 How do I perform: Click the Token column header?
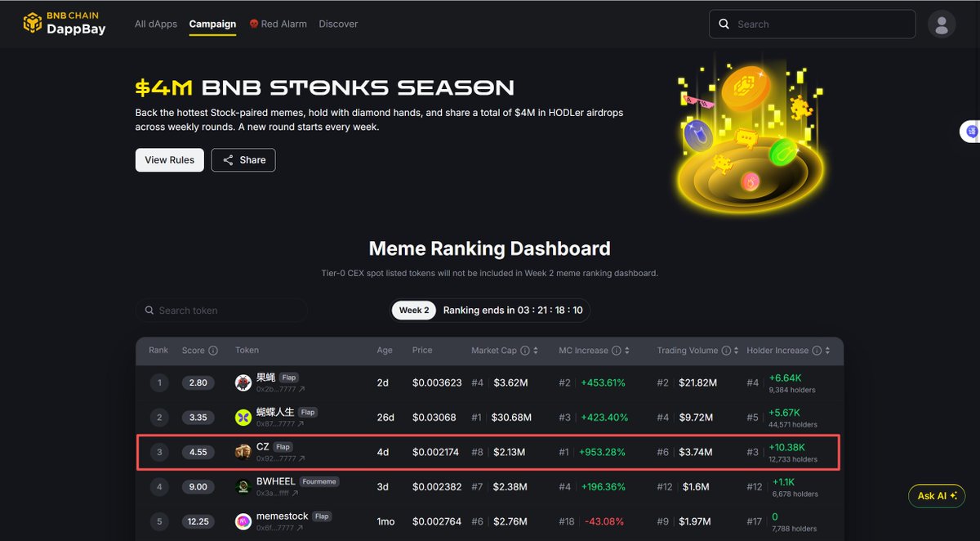[247, 351]
